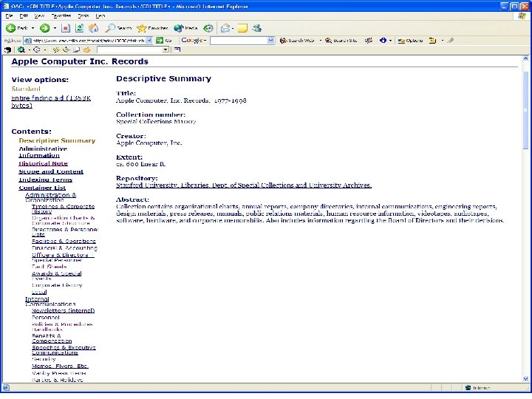Click Search Web on Google toolbar
The height and width of the screenshot is (399, 532).
pyautogui.click(x=297, y=41)
